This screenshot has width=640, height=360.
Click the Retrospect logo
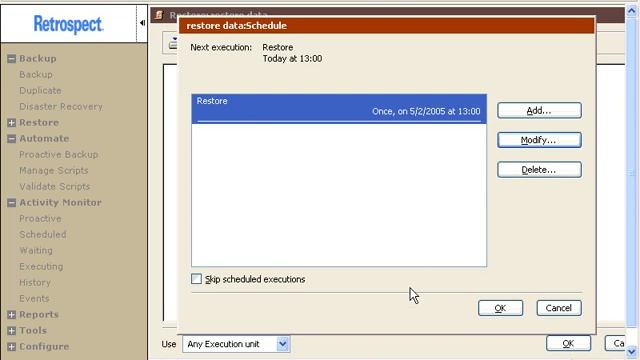[x=68, y=24]
